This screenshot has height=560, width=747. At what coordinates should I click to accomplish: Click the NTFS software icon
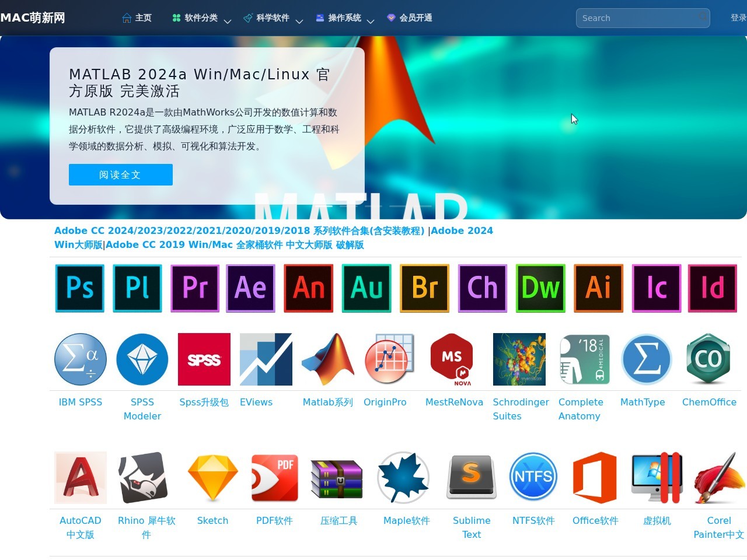pyautogui.click(x=533, y=478)
